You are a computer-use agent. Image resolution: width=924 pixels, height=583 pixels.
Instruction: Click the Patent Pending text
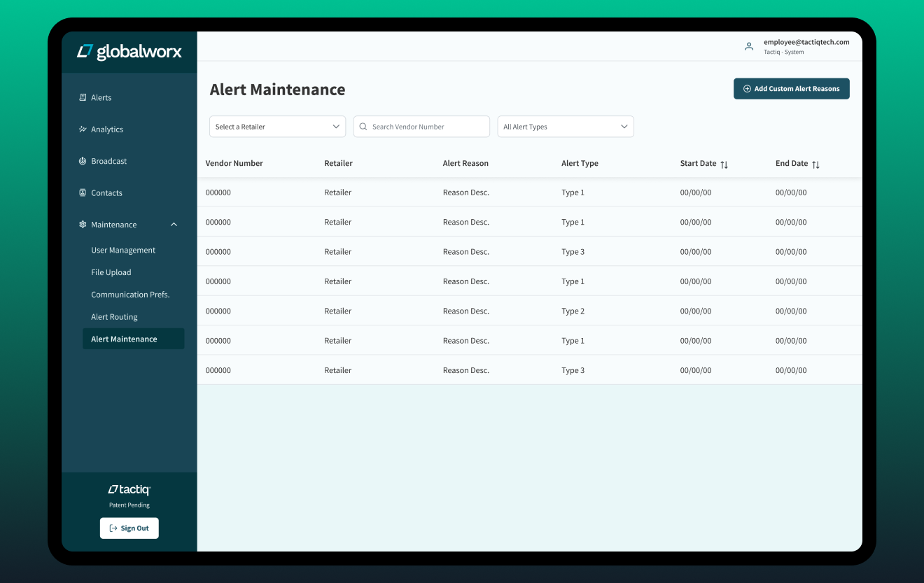(x=129, y=505)
